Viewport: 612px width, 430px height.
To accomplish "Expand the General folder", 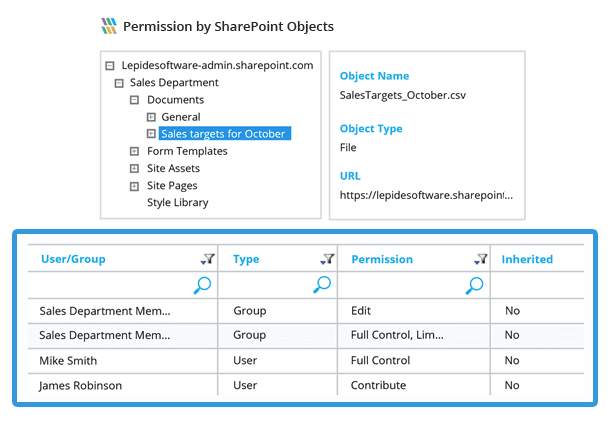I will tap(151, 117).
